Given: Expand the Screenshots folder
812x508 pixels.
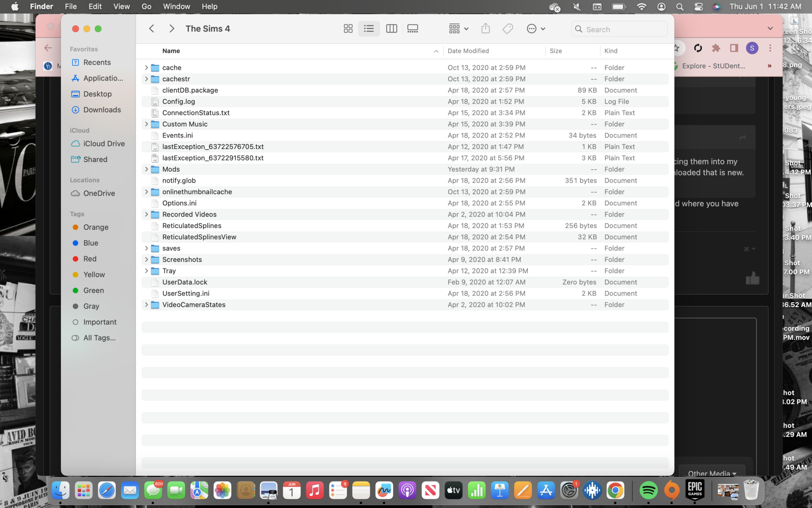Looking at the screenshot, I should [x=146, y=260].
